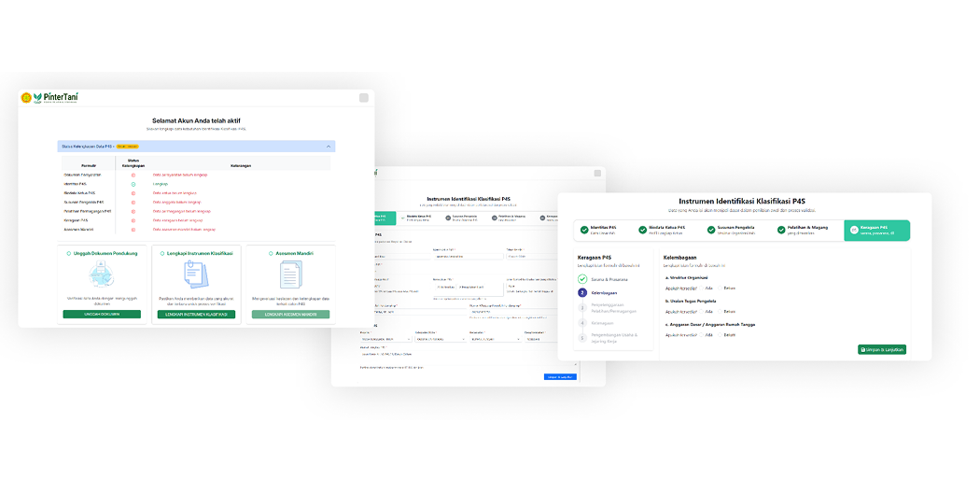Select Ada for Anggaran Dasar / Rumah Tangga
Screen dimensions: 980x492
pyautogui.click(x=703, y=335)
